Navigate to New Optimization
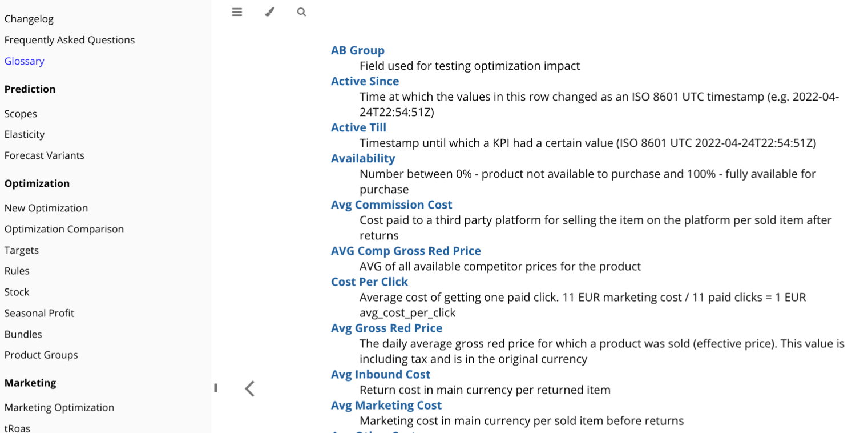Viewport: 868px width, 433px height. pos(46,208)
